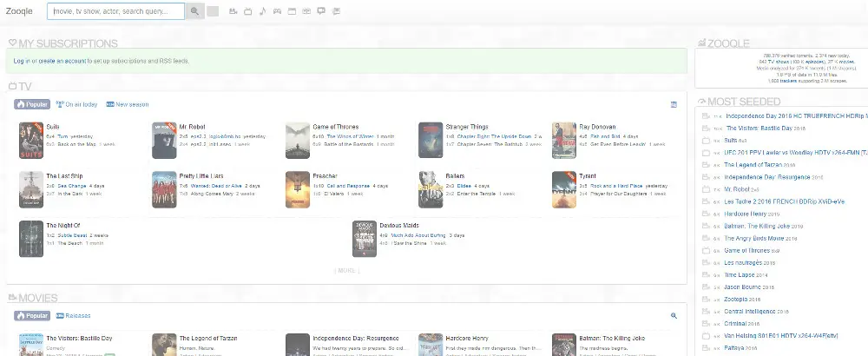Open 'Time Lapse' in Most Seeded
This screenshot has width=868, height=356.
739,275
